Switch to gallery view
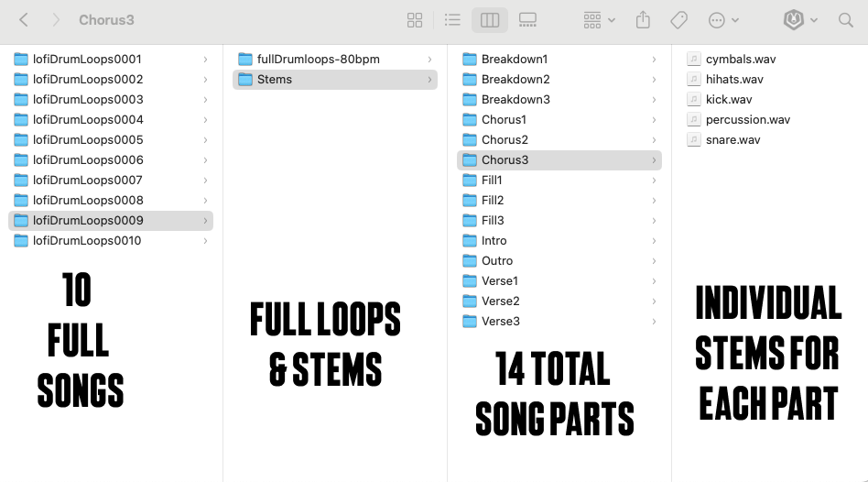This screenshot has height=482, width=868. point(527,20)
